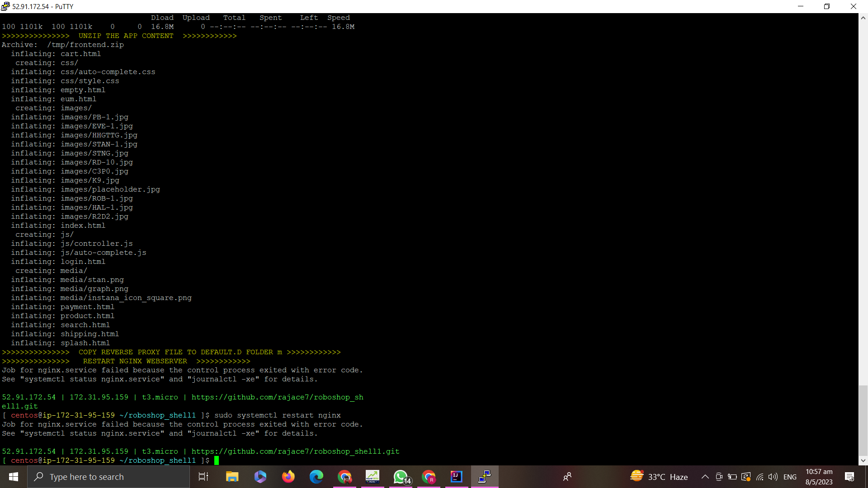Open the speaker volume control
This screenshot has width=868, height=488.
coord(773,477)
